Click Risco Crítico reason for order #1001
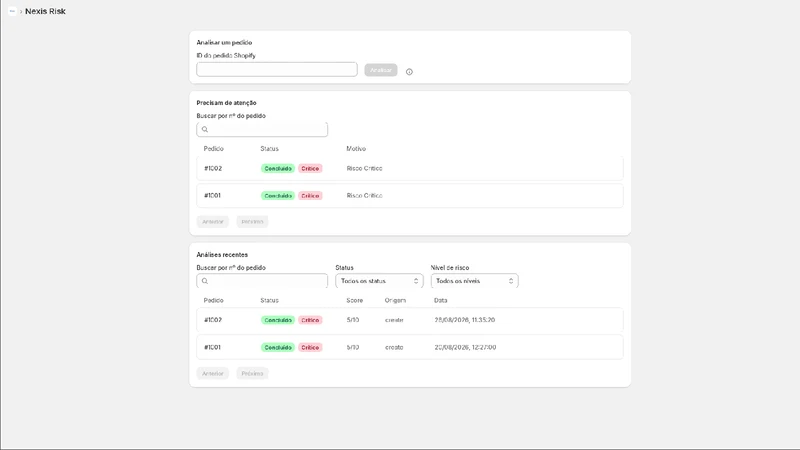The width and height of the screenshot is (800, 450). [x=364, y=195]
